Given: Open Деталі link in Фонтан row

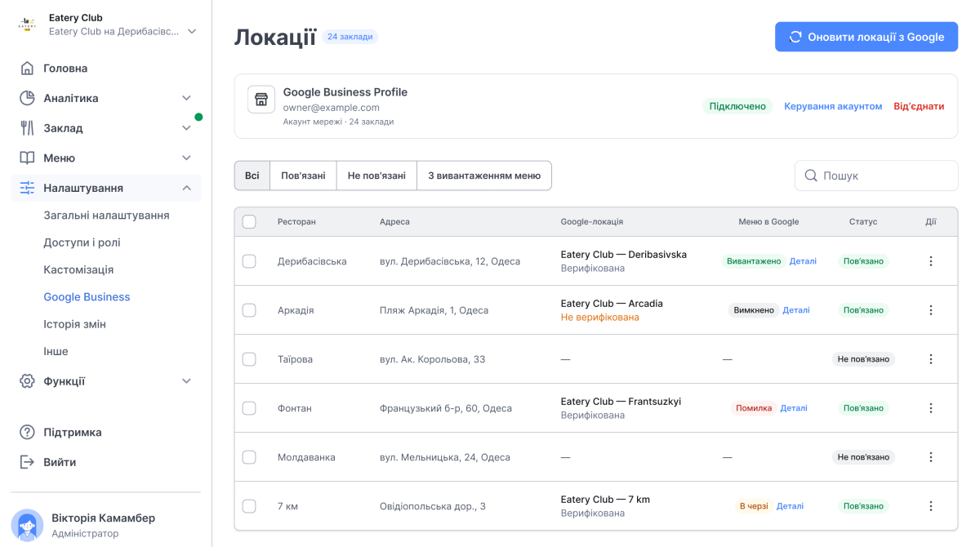Looking at the screenshot, I should [794, 408].
